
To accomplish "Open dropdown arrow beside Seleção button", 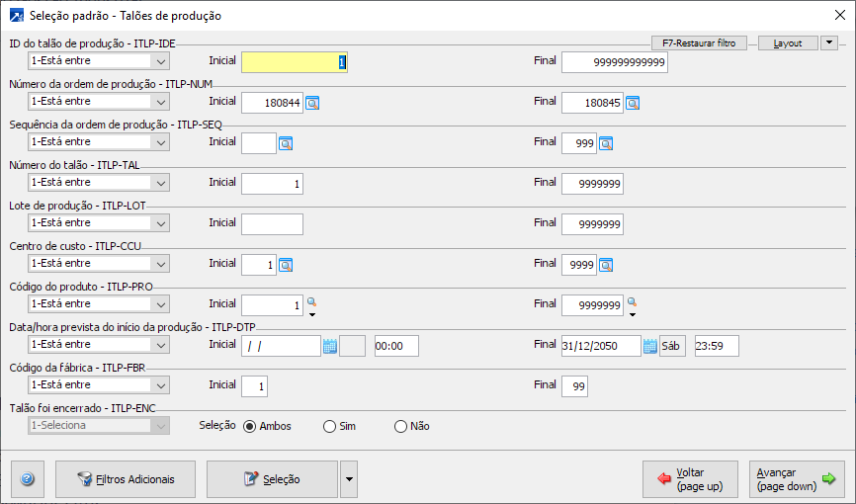I will click(348, 479).
